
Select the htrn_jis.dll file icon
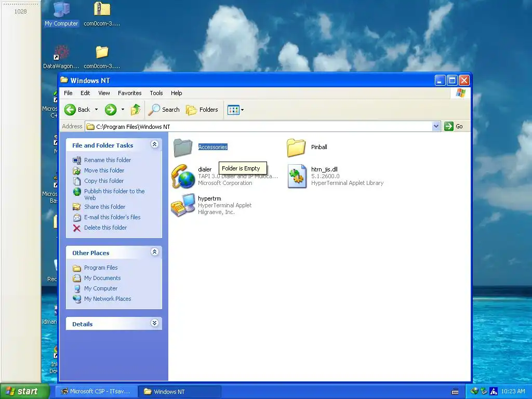[x=297, y=176]
